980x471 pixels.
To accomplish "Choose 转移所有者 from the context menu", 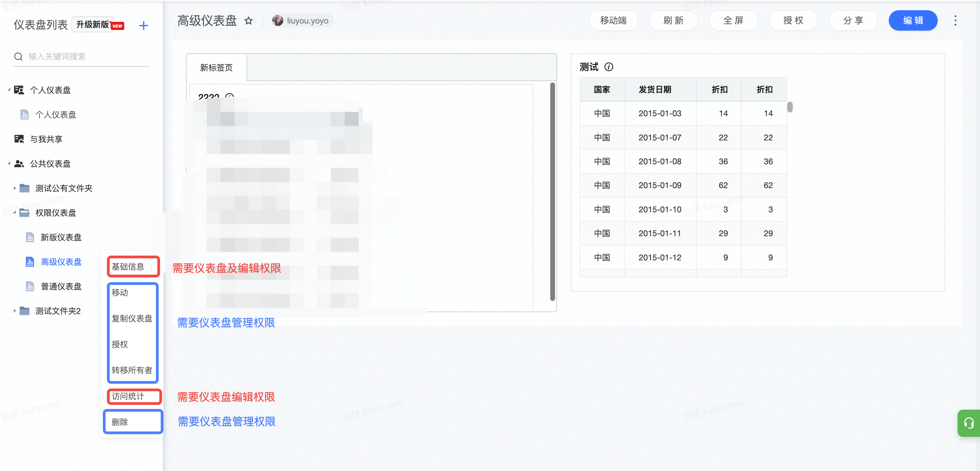I will click(x=132, y=370).
